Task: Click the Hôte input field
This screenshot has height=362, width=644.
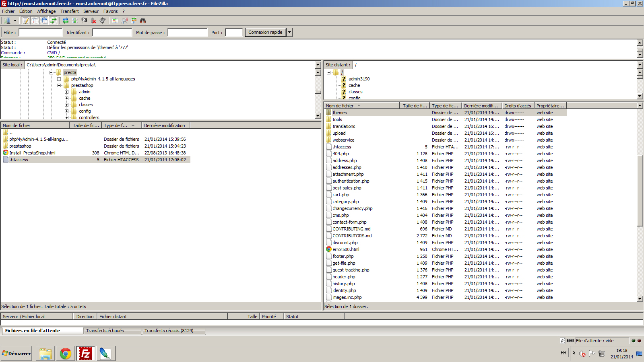Action: 41,33
